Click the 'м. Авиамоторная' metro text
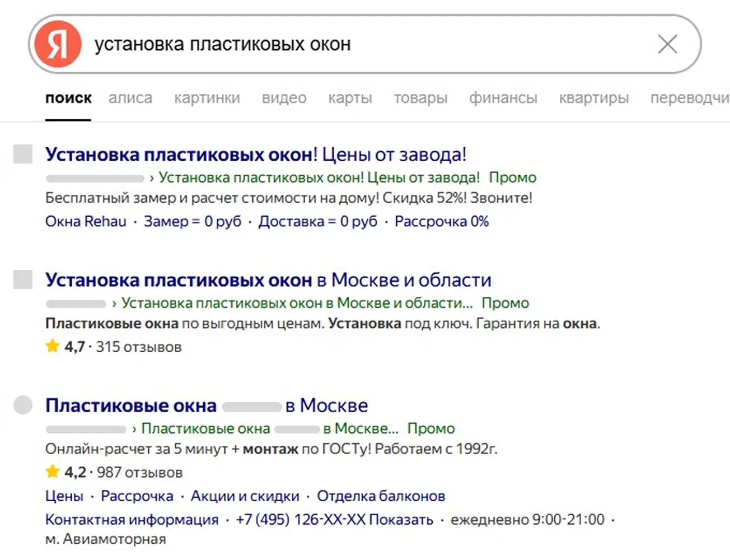 (x=106, y=539)
